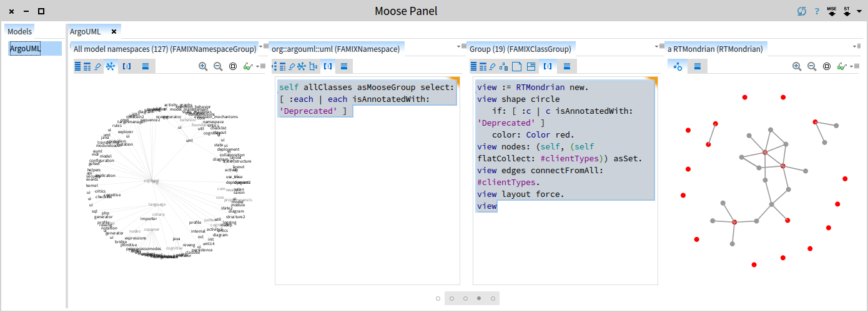The width and height of the screenshot is (868, 312).
Task: Zoom in on the namespaces visualization
Action: pos(203,66)
